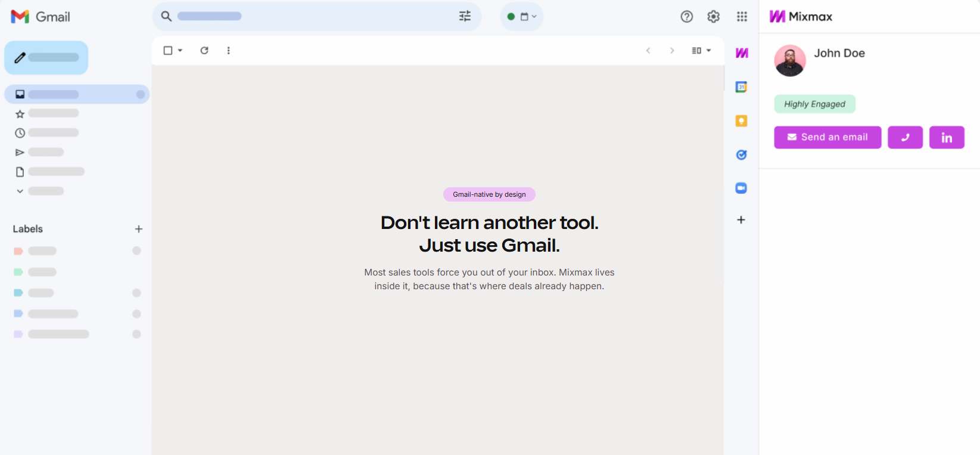Viewport: 980px width, 455px height.
Task: Open Mixmax in the side panel strip
Action: coord(742,53)
